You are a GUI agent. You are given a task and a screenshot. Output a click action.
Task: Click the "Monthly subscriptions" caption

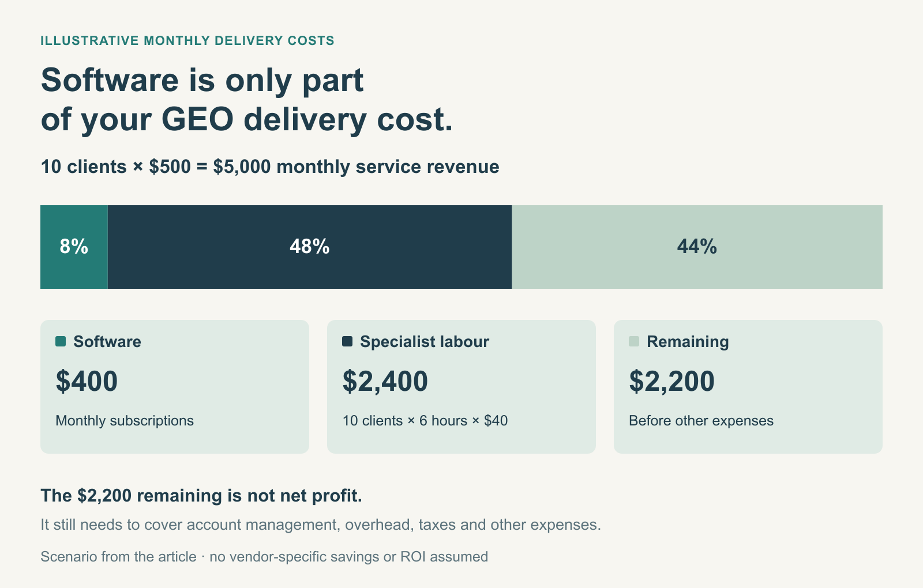pyautogui.click(x=125, y=421)
